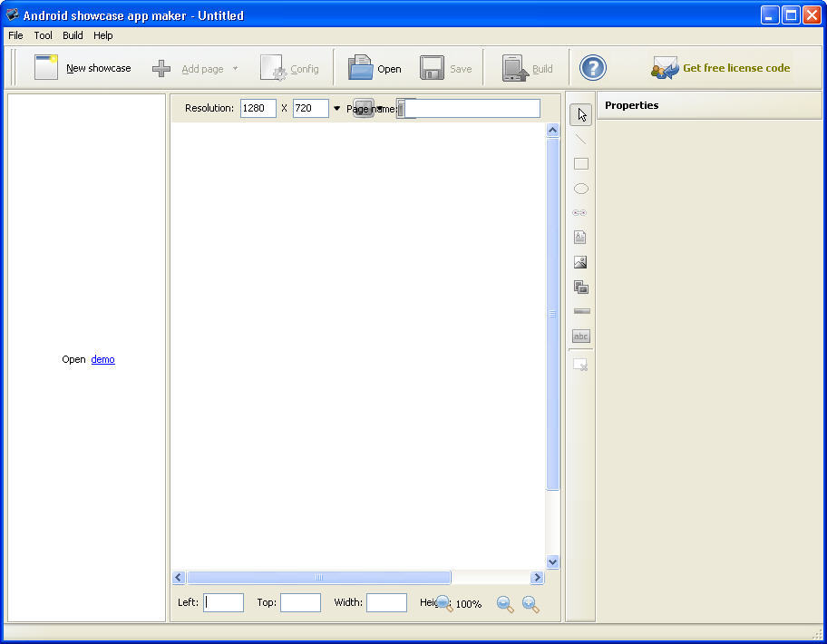Click the Open toolbar button
This screenshot has height=644, width=827.
coord(375,68)
